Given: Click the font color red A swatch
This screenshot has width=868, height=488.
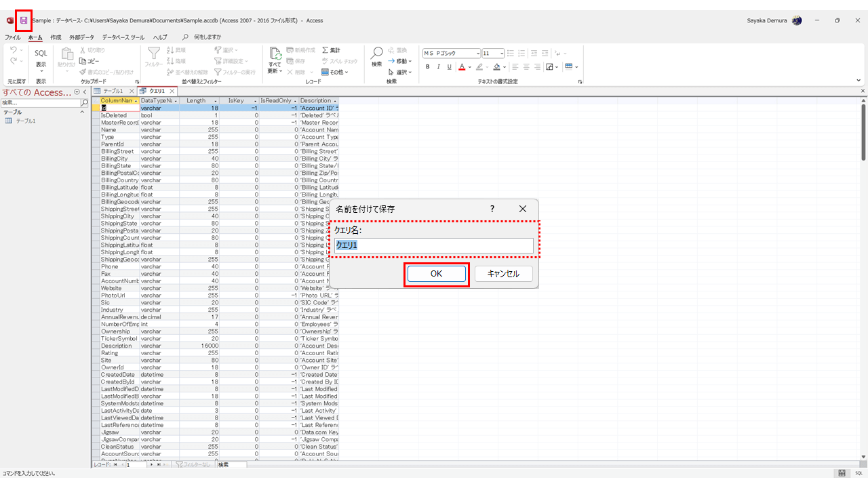Looking at the screenshot, I should (x=461, y=66).
